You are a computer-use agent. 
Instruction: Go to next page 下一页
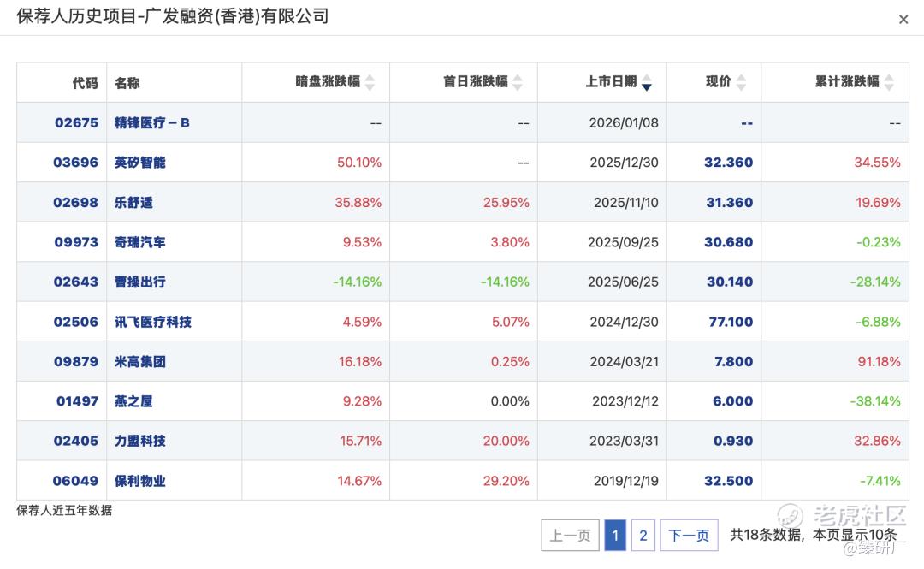pyautogui.click(x=689, y=536)
